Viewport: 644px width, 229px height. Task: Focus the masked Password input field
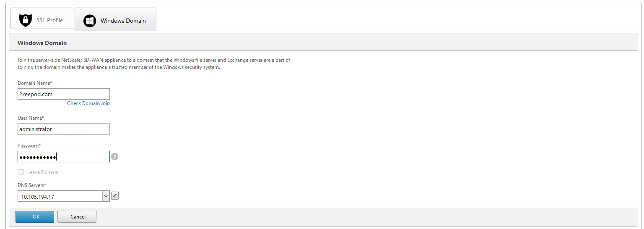pos(64,157)
